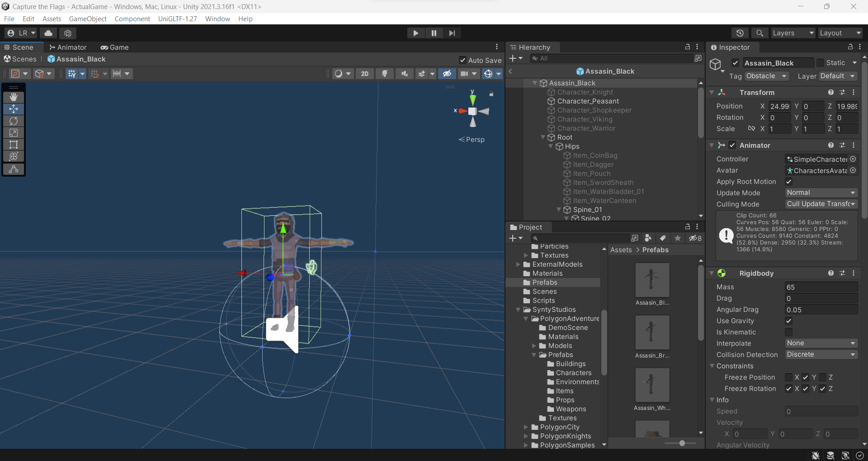Viewport: 868px width, 461px height.
Task: Open the editor search with the magnifier icon
Action: coord(759,33)
